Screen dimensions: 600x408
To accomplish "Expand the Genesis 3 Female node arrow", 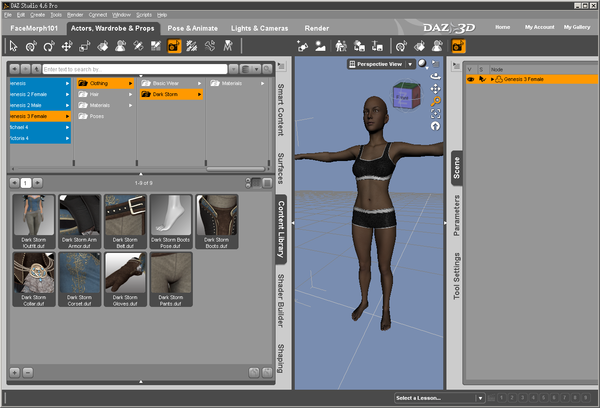I will 492,79.
